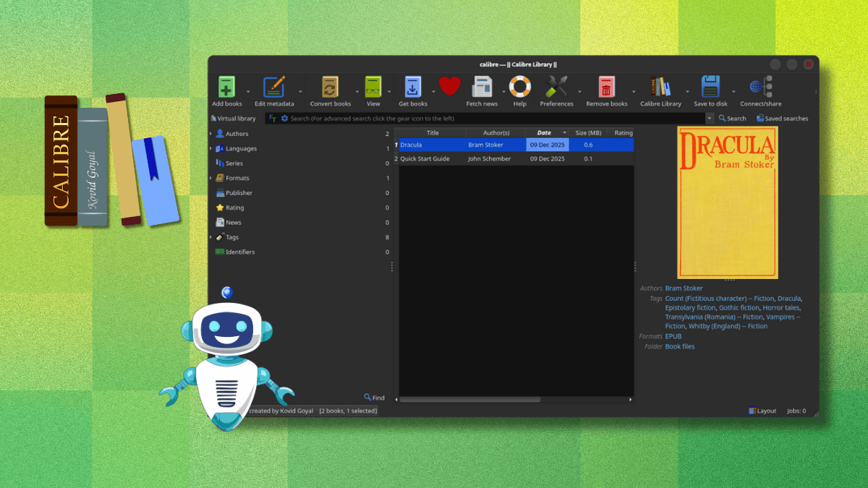Click the Get books icon

(x=412, y=85)
